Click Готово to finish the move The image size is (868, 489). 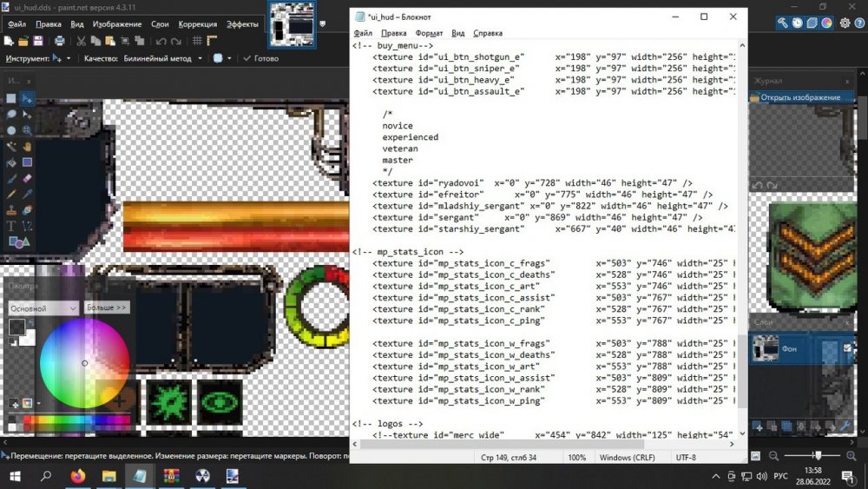[260, 58]
